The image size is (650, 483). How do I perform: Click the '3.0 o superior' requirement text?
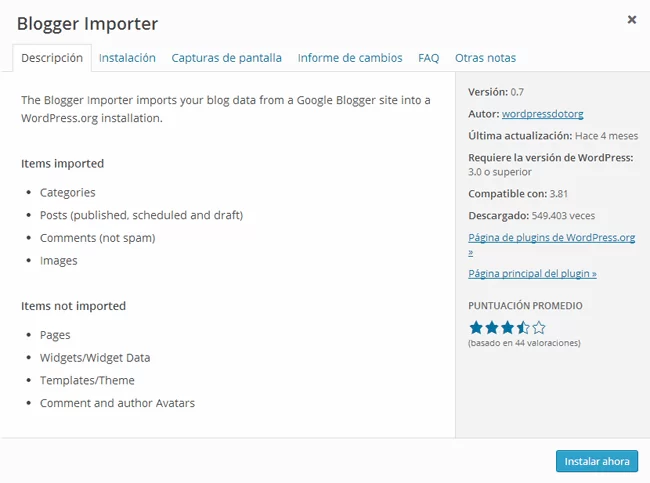click(x=500, y=172)
